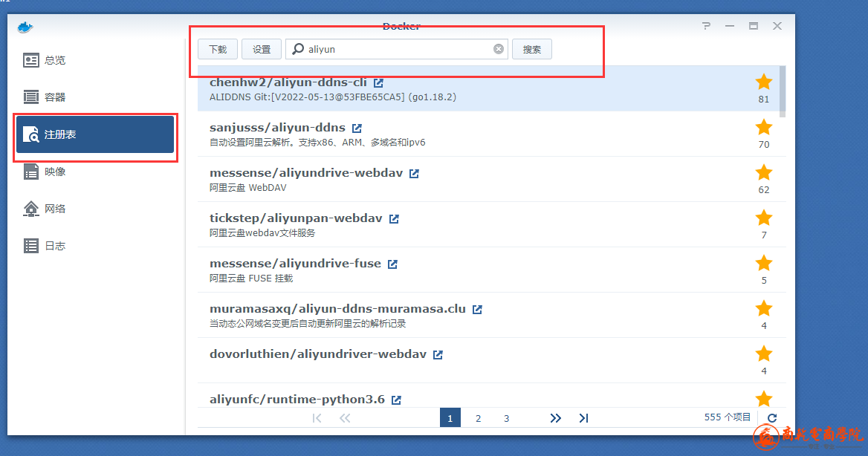
Task: Click the 555 个项目 item count
Action: (x=728, y=417)
